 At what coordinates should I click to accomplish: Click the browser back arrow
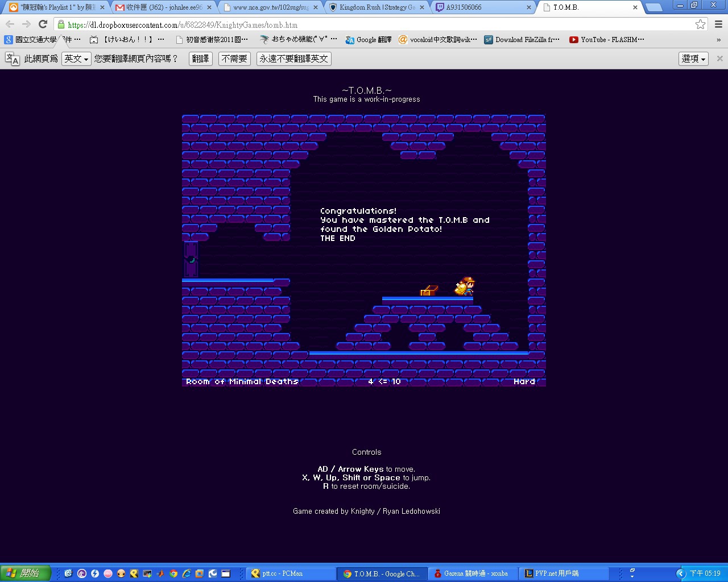10,24
